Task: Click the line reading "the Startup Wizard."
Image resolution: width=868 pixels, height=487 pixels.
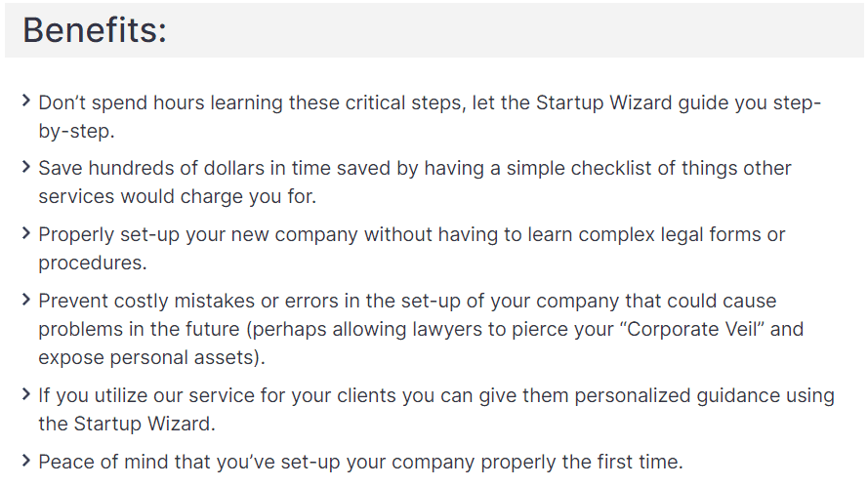Action: 127,424
